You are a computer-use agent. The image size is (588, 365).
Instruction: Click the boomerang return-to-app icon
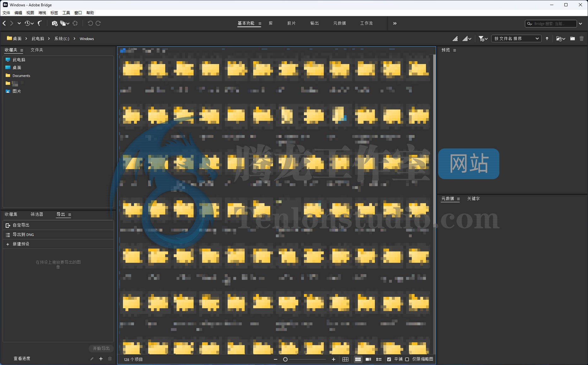pyautogui.click(x=40, y=23)
